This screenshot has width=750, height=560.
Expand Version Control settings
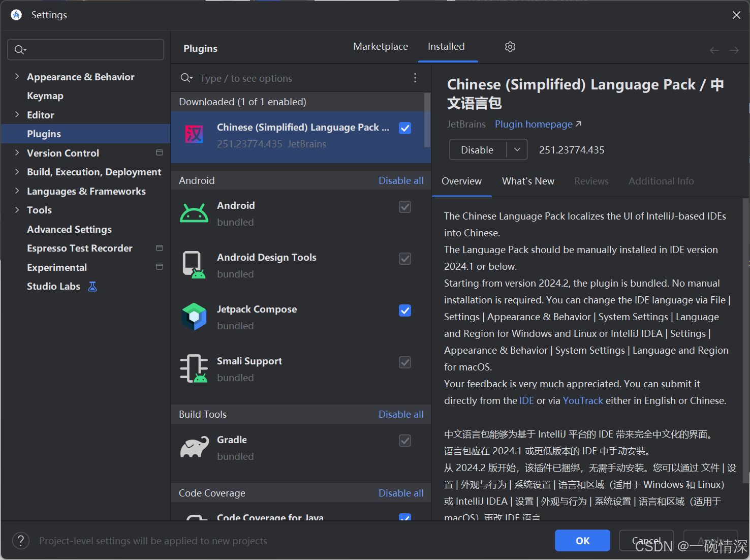pos(17,152)
